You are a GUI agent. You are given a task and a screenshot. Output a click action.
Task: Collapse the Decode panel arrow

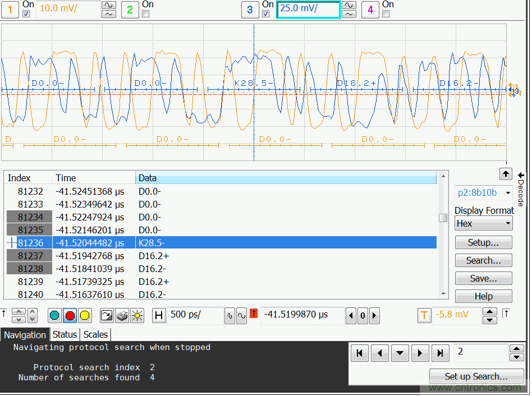click(521, 176)
